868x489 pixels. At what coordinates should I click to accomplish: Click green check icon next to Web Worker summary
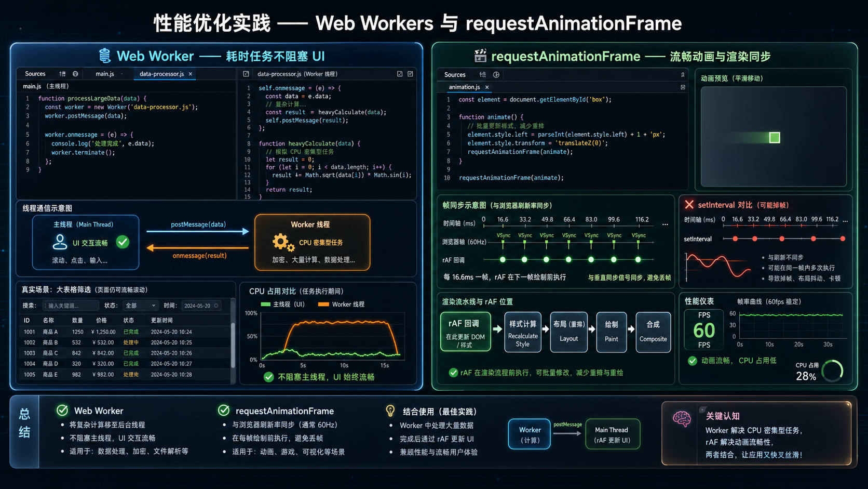coord(62,411)
